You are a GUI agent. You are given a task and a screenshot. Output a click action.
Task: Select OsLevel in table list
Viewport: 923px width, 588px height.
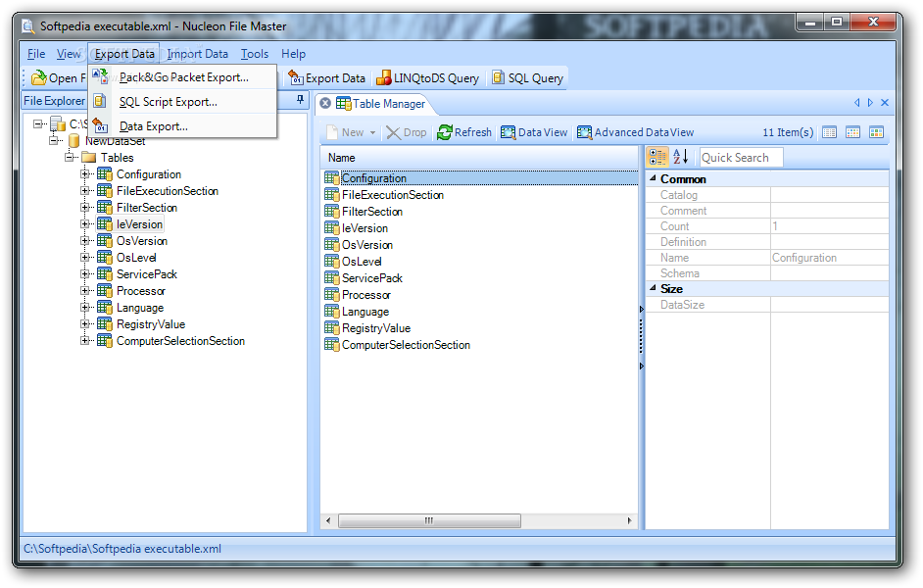(362, 262)
